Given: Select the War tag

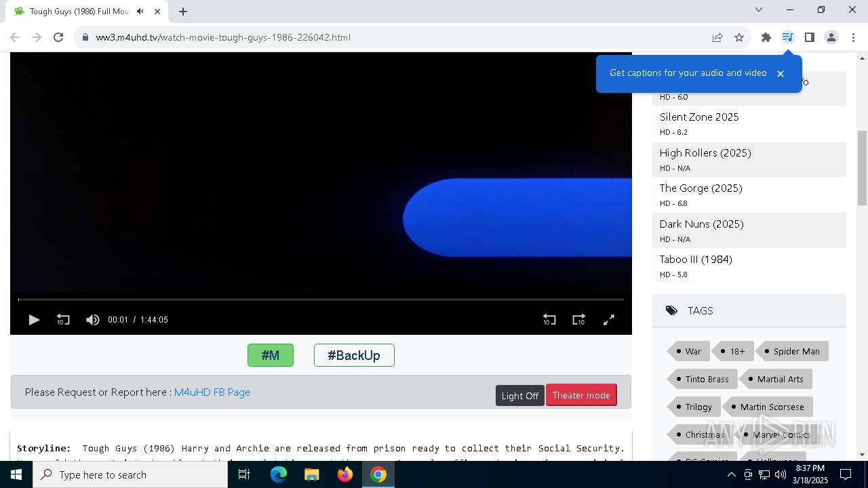Looking at the screenshot, I should pyautogui.click(x=688, y=351).
